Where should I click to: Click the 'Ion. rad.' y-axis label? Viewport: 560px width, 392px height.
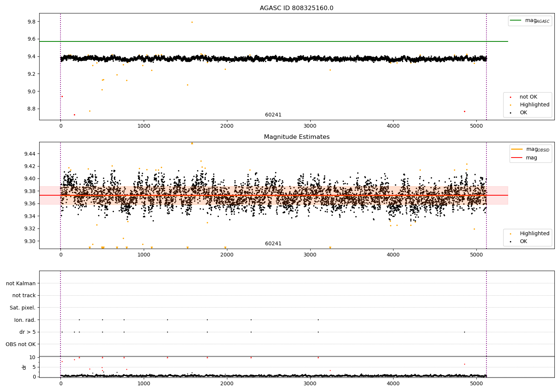pos(25,320)
